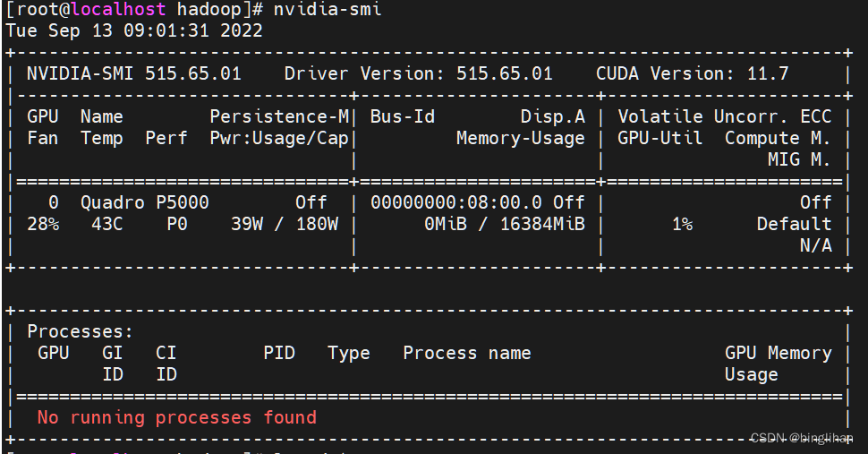This screenshot has height=454, width=868.
Task: Click the GPU Memory column header
Action: point(778,353)
